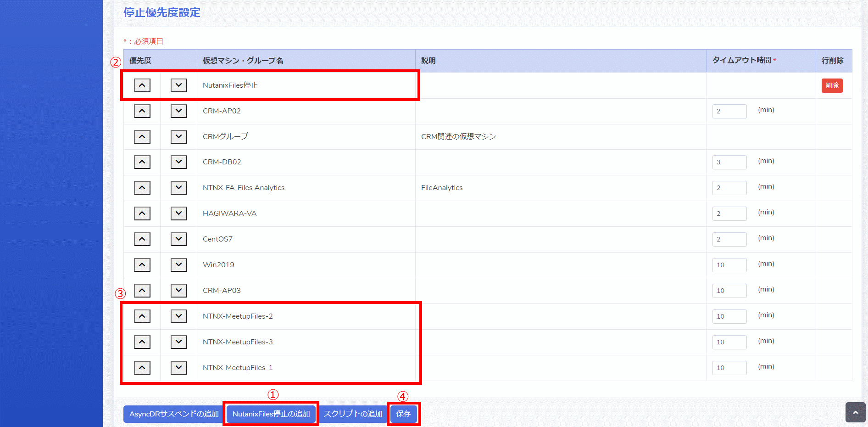
Task: Edit timeout field for Win2019
Action: pyautogui.click(x=729, y=265)
